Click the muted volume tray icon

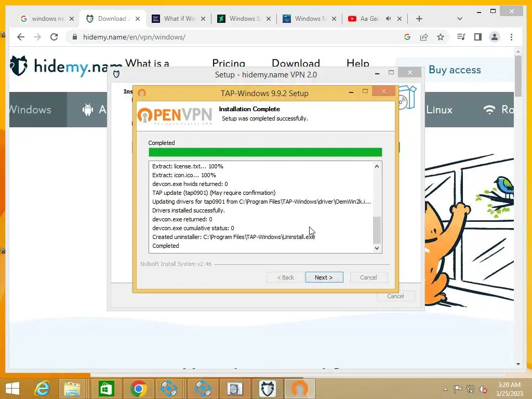[483, 389]
